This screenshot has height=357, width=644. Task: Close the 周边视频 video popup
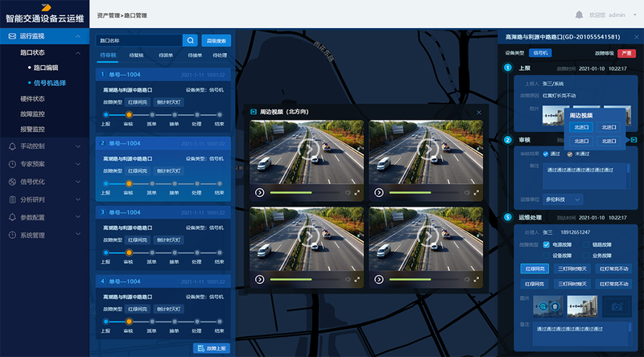(x=479, y=112)
